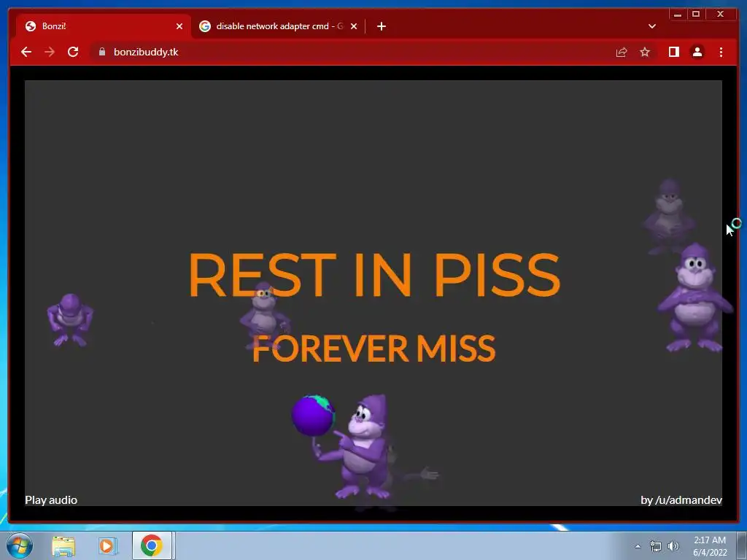Open the clock showing 2:17 AM
The height and width of the screenshot is (560, 747).
click(x=710, y=546)
